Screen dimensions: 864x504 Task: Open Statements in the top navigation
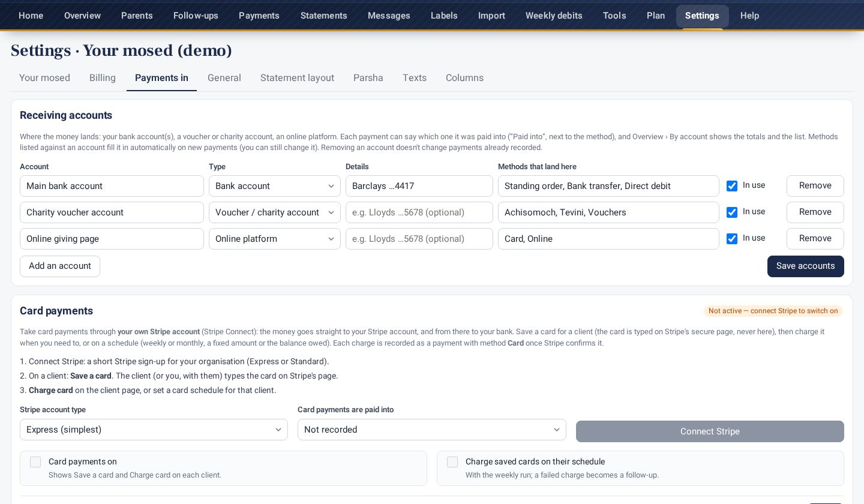point(324,16)
